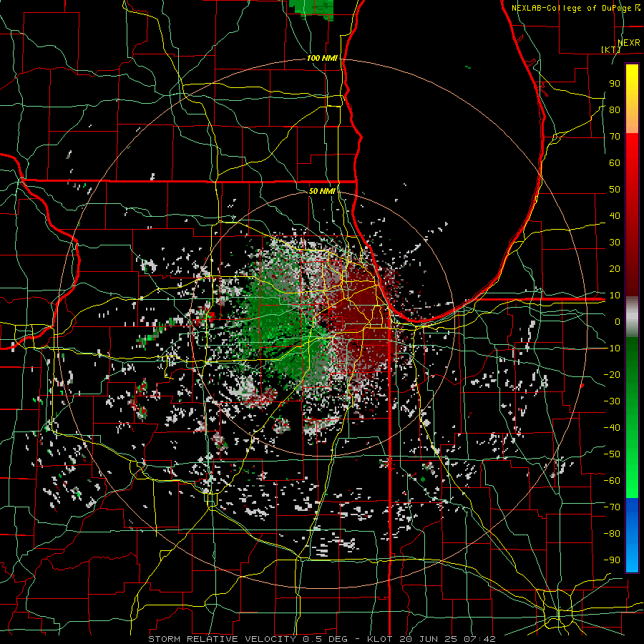
Task: Select the "STORM RELATIVE VELOCITY 0.5 DEG" caption
Action: point(248,639)
